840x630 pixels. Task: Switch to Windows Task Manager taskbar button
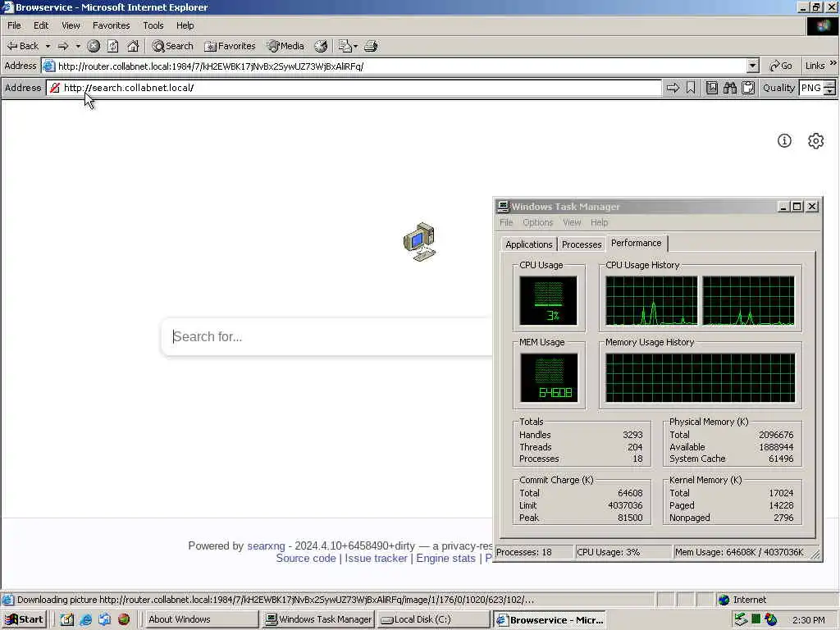[x=318, y=619]
